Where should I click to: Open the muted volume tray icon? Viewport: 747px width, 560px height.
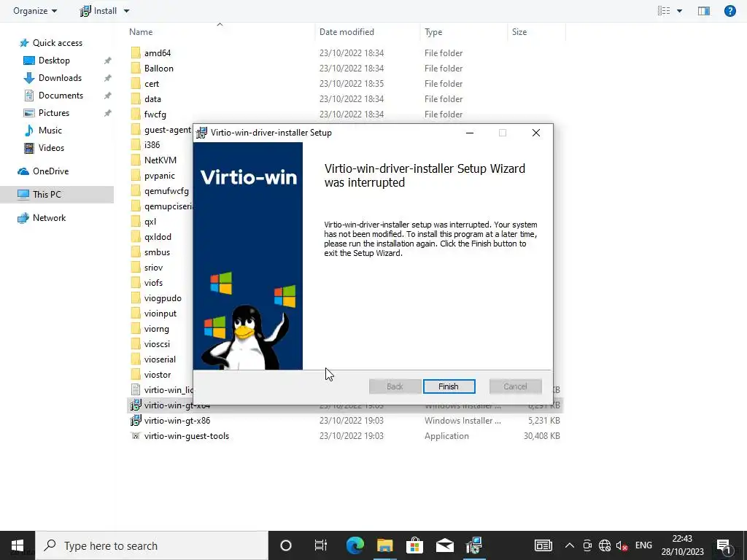[622, 545]
